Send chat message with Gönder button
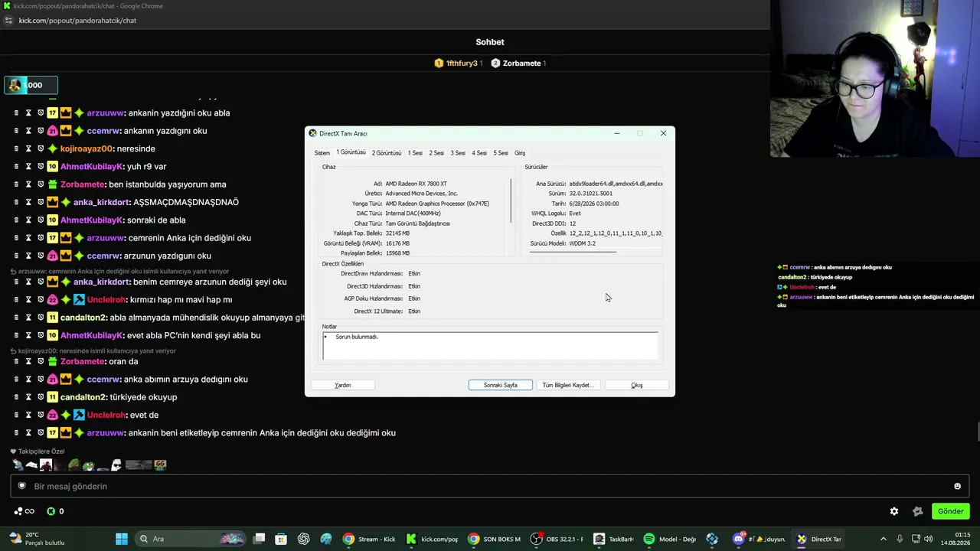This screenshot has height=551, width=980. click(x=951, y=511)
